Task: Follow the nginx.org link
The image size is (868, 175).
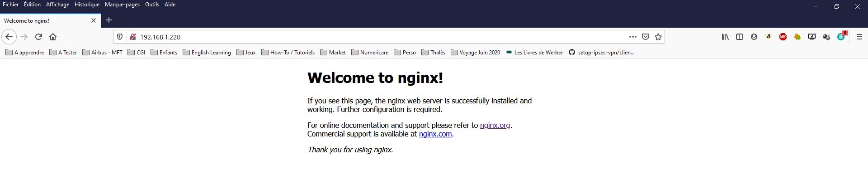Action: [495, 125]
